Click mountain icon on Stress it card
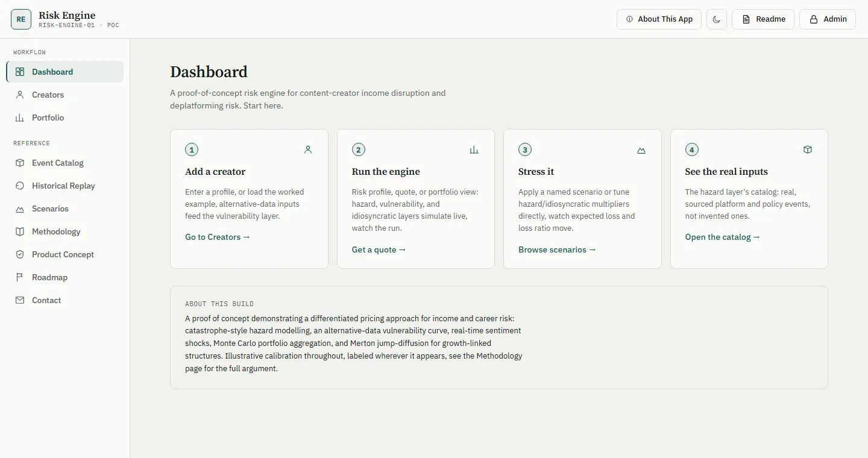868x458 pixels. (x=641, y=150)
